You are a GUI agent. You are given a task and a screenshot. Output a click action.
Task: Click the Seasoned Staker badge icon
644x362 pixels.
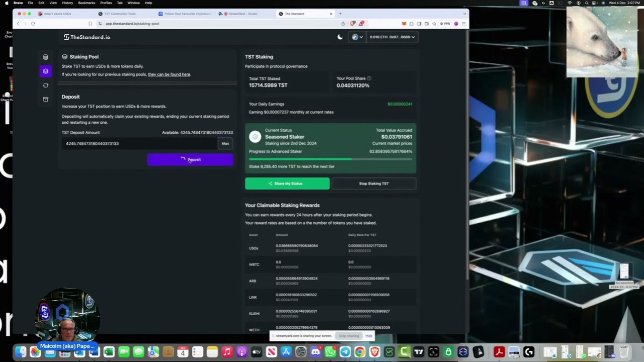coord(255,136)
